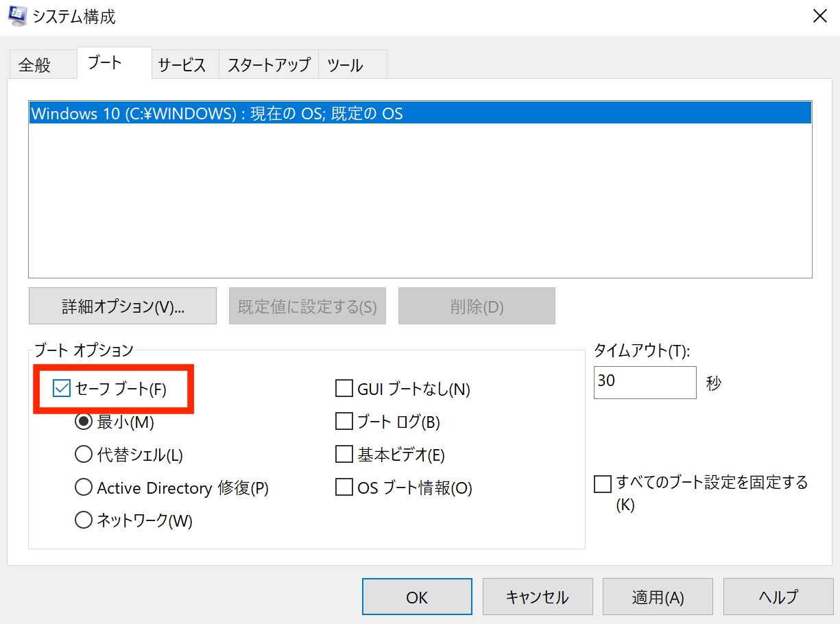Click the タイムアウト input field showing 30
The height and width of the screenshot is (624, 840).
[x=645, y=382]
